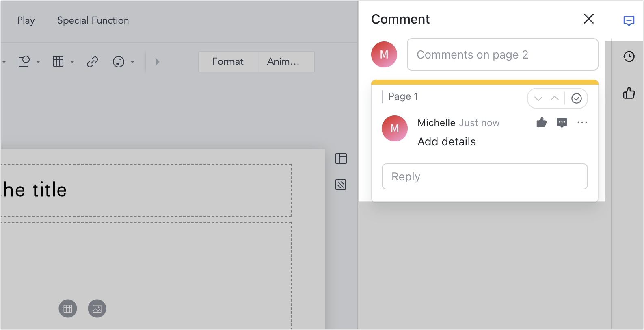The height and width of the screenshot is (330, 644).
Task: Open the Play menu
Action: (26, 20)
